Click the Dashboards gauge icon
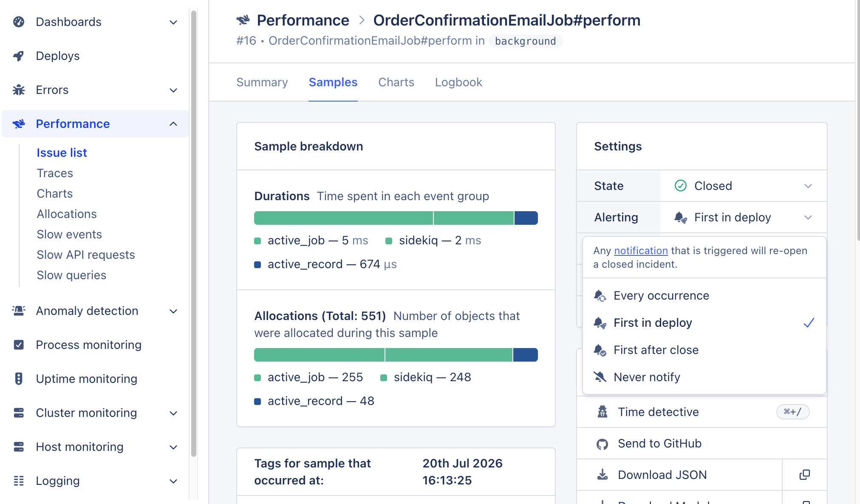The image size is (860, 504). coord(19,22)
